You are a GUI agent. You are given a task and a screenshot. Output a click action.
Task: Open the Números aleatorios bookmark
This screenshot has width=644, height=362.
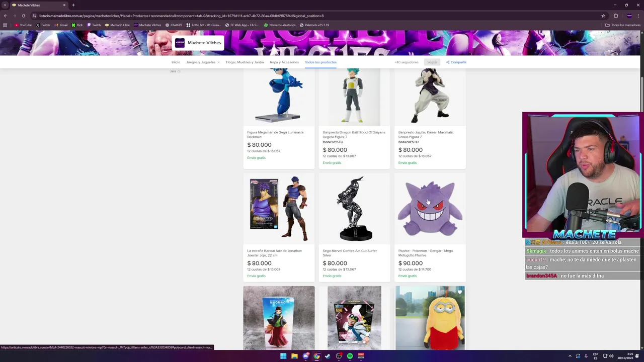(x=280, y=25)
